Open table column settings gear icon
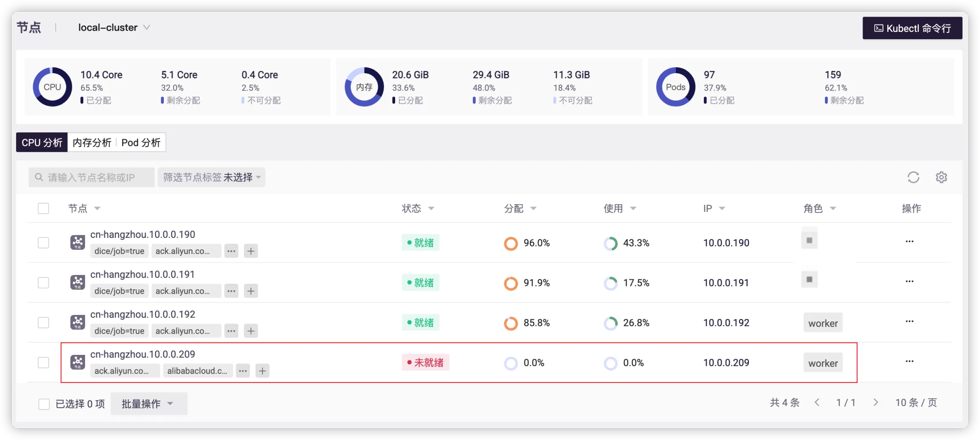980x440 pixels. coord(941,177)
